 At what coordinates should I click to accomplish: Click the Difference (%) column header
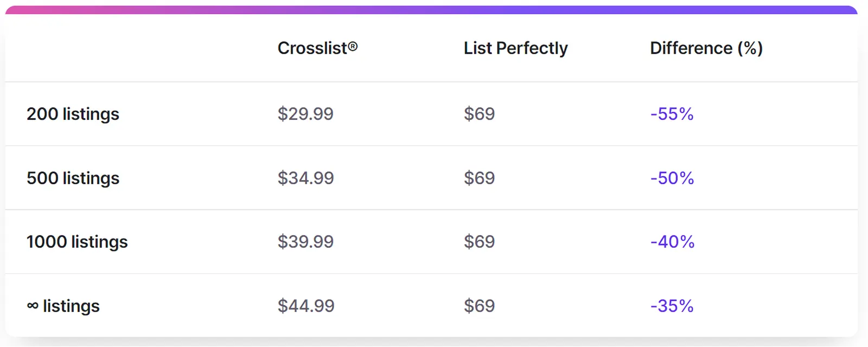(706, 48)
